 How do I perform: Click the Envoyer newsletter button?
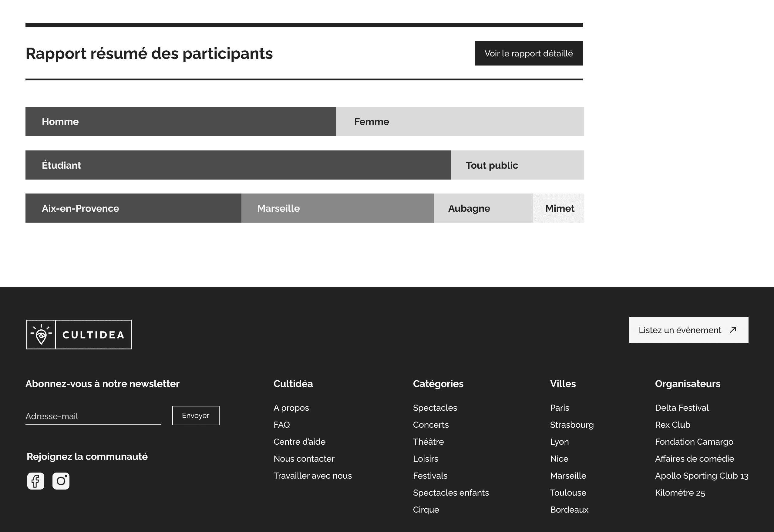(196, 415)
